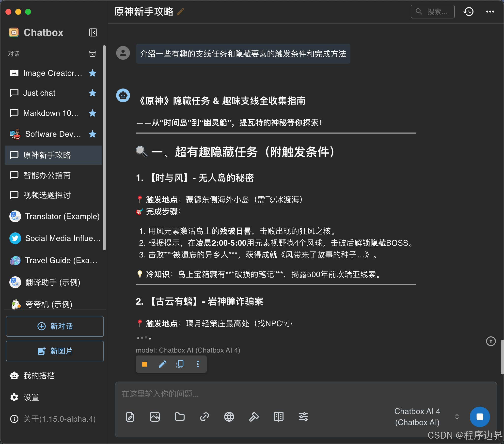Insert an image with picture icon

[155, 417]
